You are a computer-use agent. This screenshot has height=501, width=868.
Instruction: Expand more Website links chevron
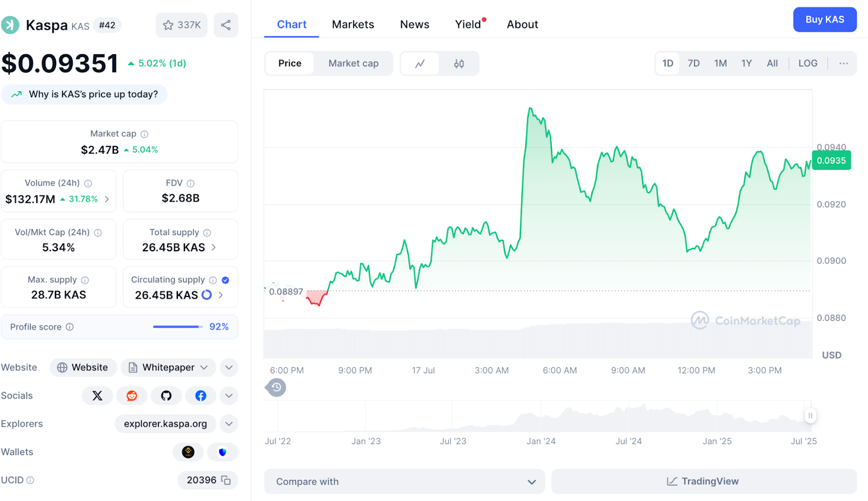point(229,367)
